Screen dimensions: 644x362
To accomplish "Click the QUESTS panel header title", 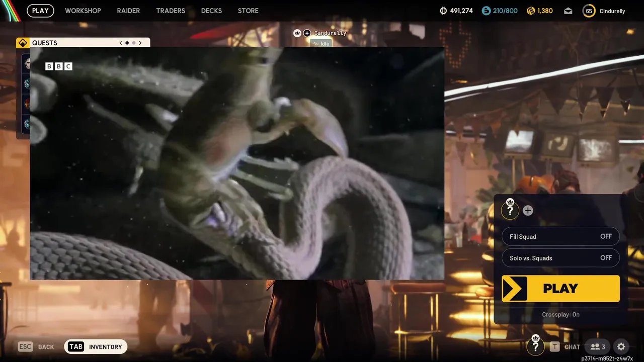I will [x=45, y=43].
